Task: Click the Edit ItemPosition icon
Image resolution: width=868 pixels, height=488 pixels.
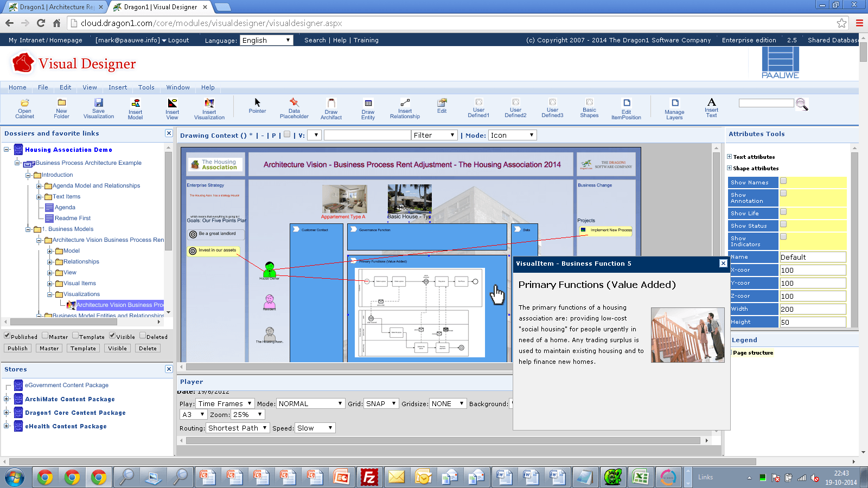Action: point(626,108)
